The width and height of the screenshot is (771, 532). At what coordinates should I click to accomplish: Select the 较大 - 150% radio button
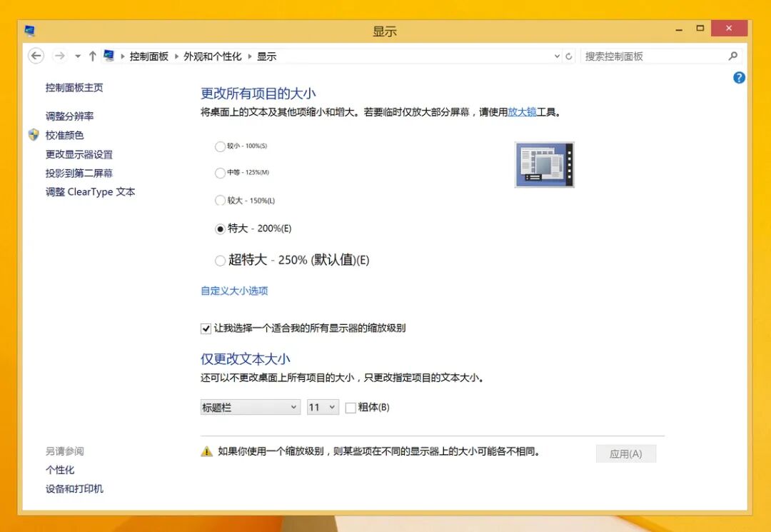coord(220,201)
